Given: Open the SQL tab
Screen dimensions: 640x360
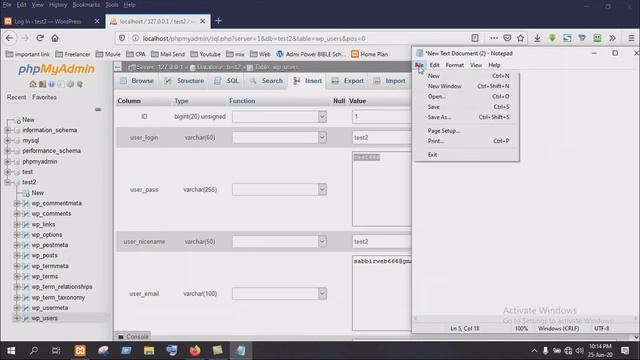Looking at the screenshot, I should (227, 81).
